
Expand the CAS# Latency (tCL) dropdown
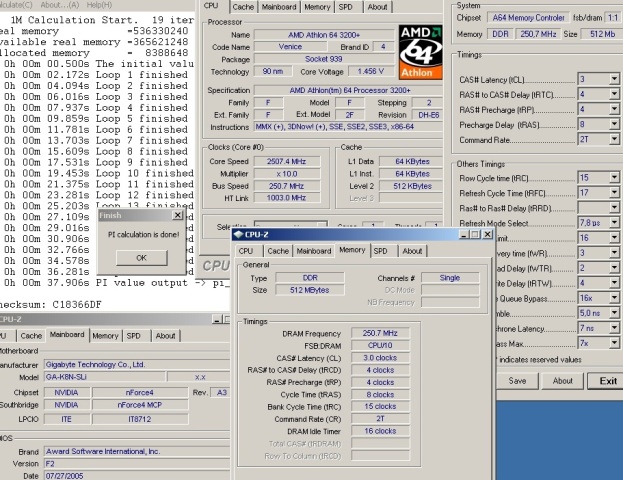(x=614, y=79)
